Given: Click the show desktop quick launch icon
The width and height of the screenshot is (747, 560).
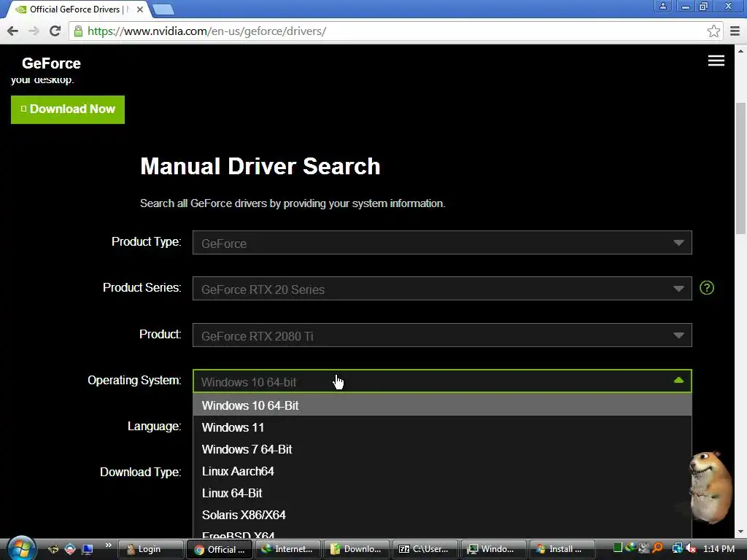Looking at the screenshot, I should click(87, 549).
